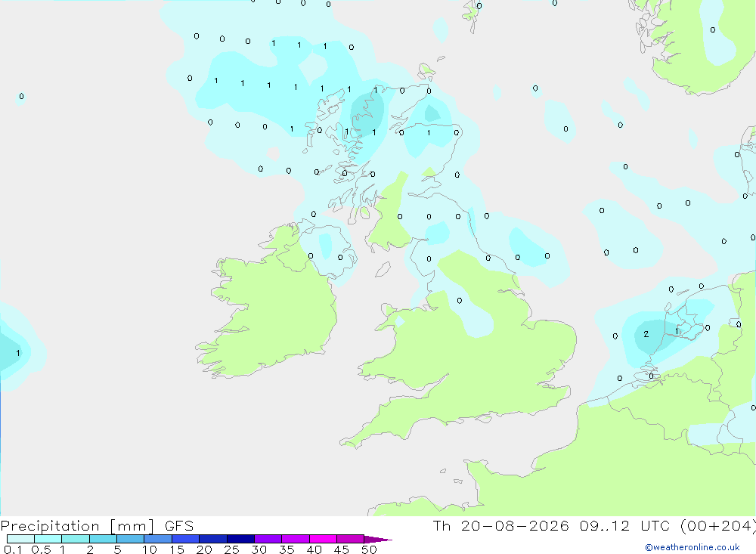The image size is (756, 554).
Task: Click the "2" precipitation value off the Dutch coast
Action: (646, 334)
